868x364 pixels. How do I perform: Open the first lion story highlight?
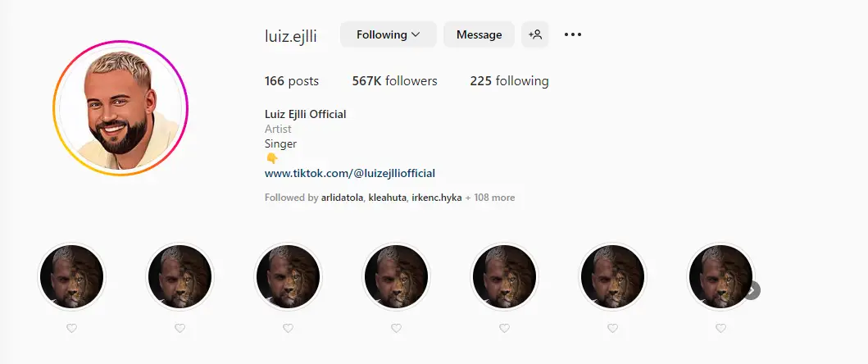coord(71,276)
